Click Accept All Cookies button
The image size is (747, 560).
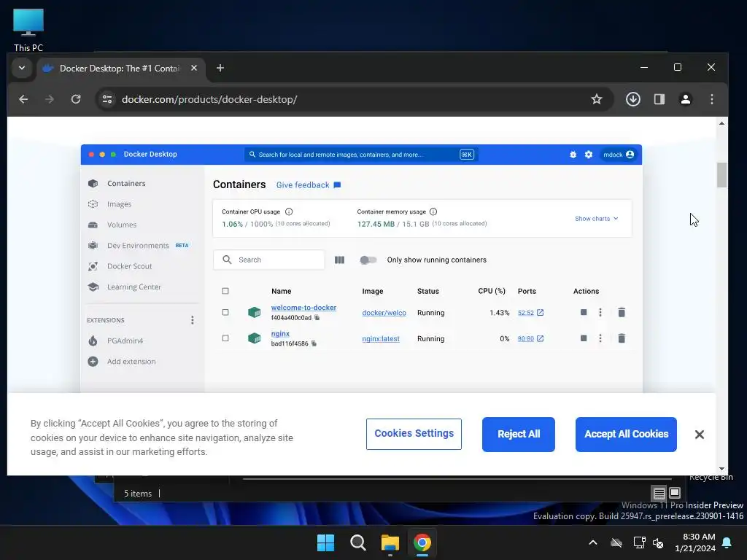(x=626, y=435)
